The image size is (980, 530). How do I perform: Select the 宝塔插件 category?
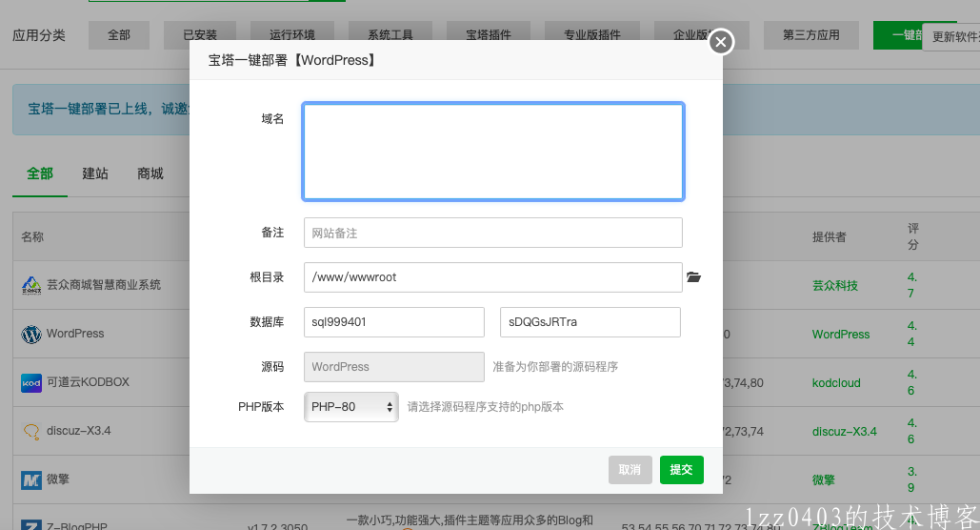489,35
